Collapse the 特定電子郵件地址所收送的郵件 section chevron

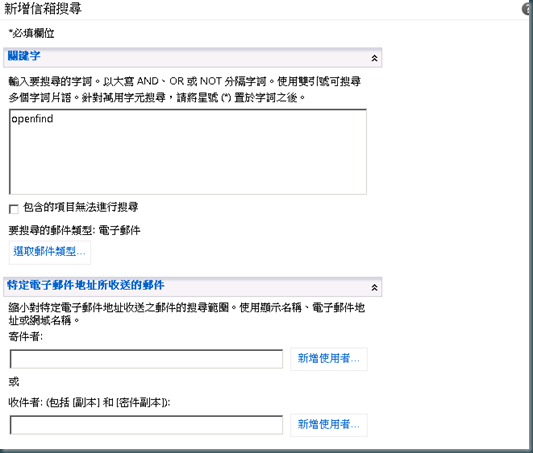click(x=374, y=288)
